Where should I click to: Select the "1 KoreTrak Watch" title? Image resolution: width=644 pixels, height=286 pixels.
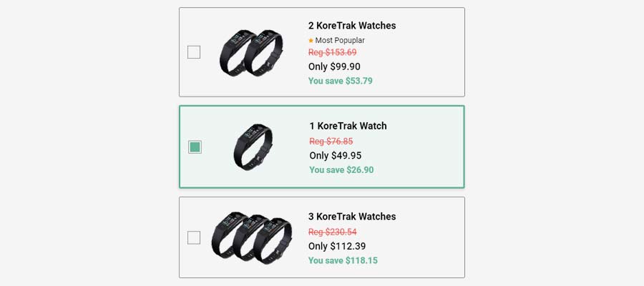[x=348, y=126]
